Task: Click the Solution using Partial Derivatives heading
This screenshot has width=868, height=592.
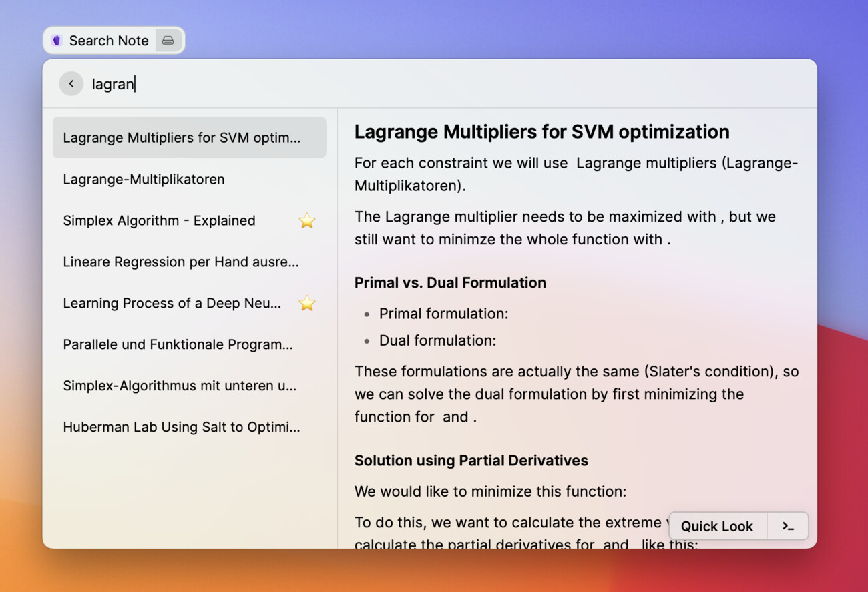Action: click(x=471, y=461)
